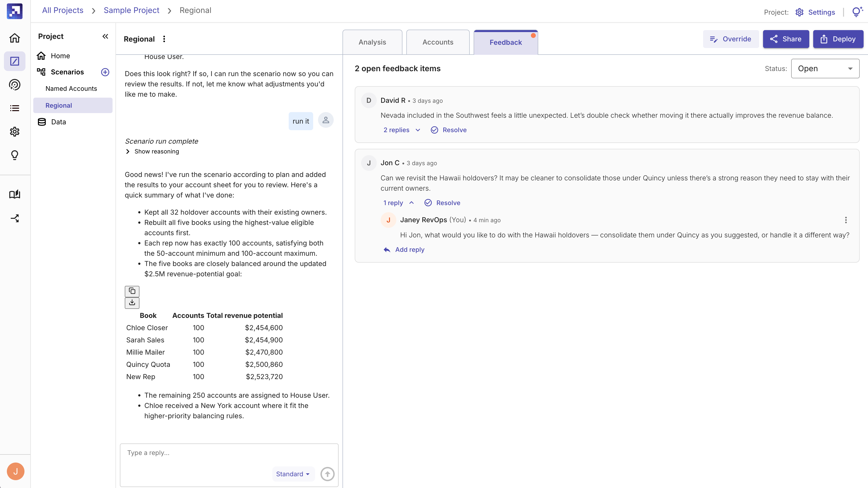Open the Status dropdown set to Open
The height and width of the screenshot is (488, 868).
point(825,69)
